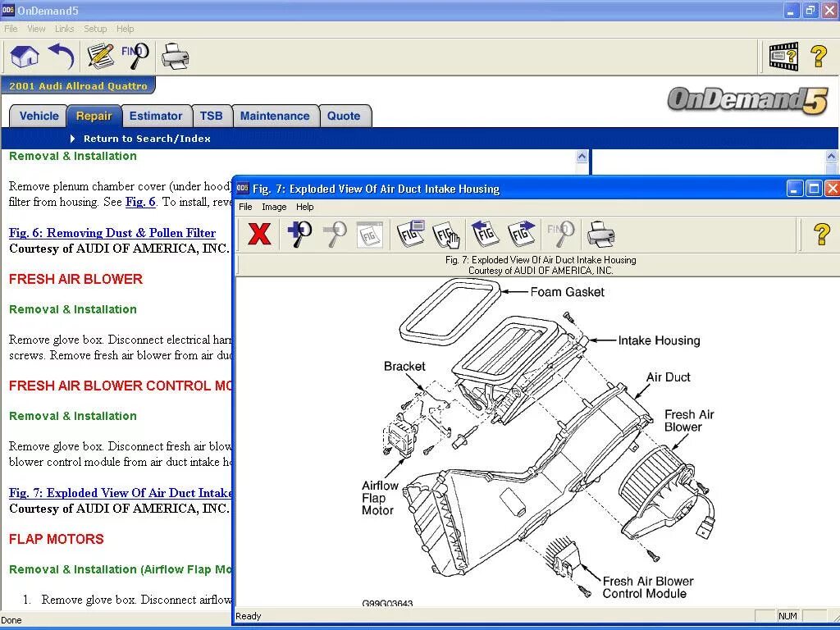Open the TSB tab
Image resolution: width=840 pixels, height=630 pixels.
click(x=211, y=116)
